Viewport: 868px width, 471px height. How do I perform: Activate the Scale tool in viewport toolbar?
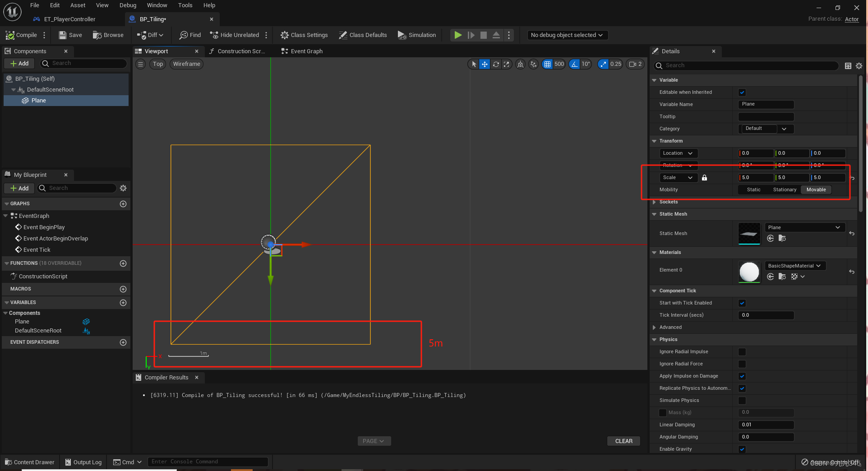tap(507, 64)
